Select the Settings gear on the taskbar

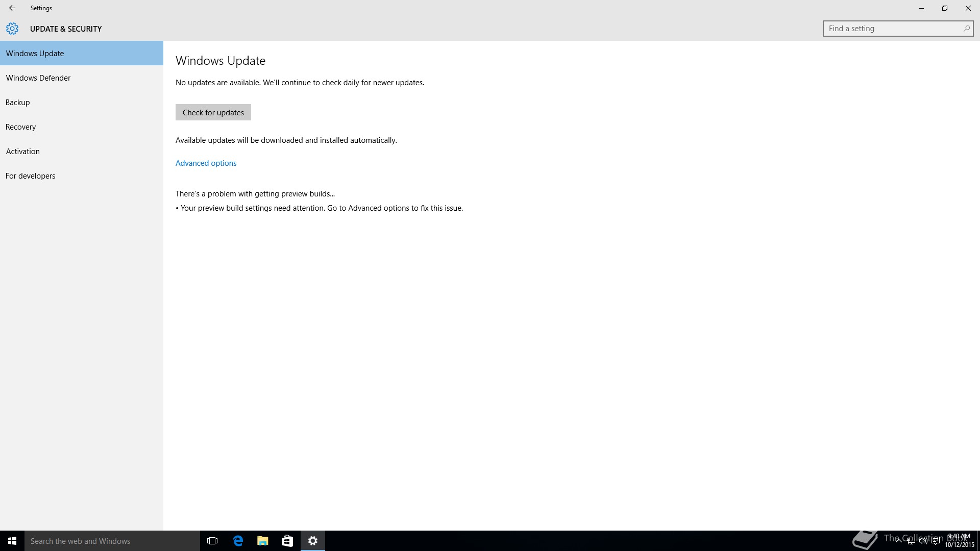(313, 541)
